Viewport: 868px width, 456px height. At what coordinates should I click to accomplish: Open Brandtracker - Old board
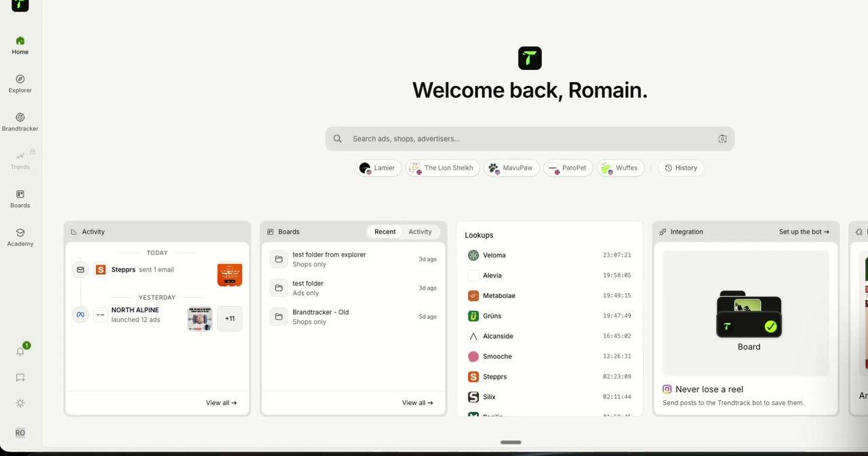tap(353, 316)
